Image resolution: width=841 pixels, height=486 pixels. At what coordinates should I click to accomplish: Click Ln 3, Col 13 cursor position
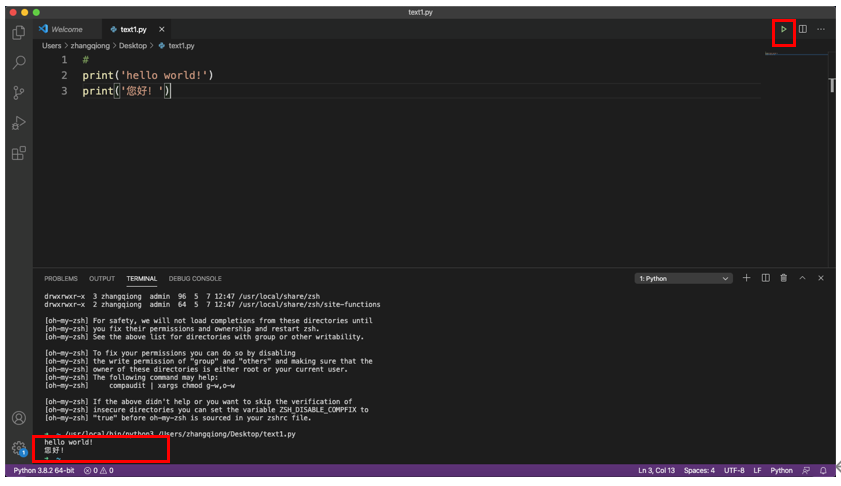tap(656, 470)
